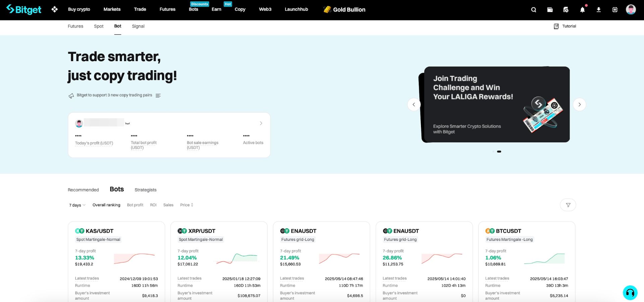
Task: Click the XRP/USDT coin pair icon
Action: click(182, 231)
